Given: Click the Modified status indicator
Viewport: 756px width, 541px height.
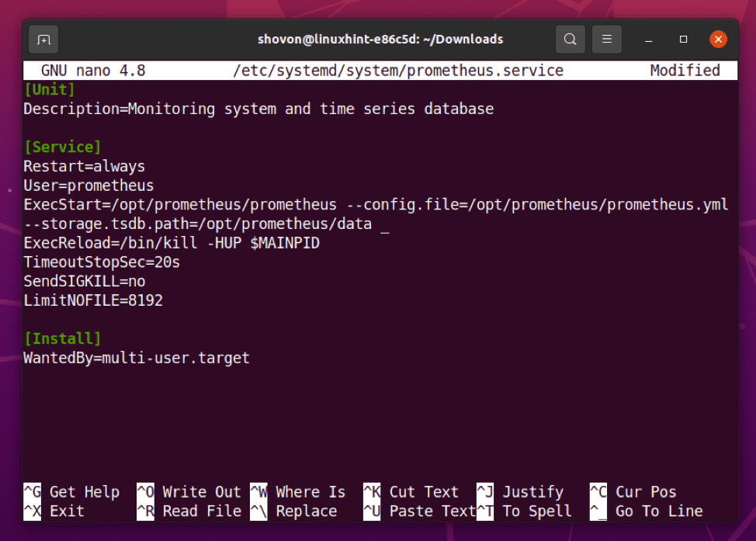Looking at the screenshot, I should tap(685, 71).
